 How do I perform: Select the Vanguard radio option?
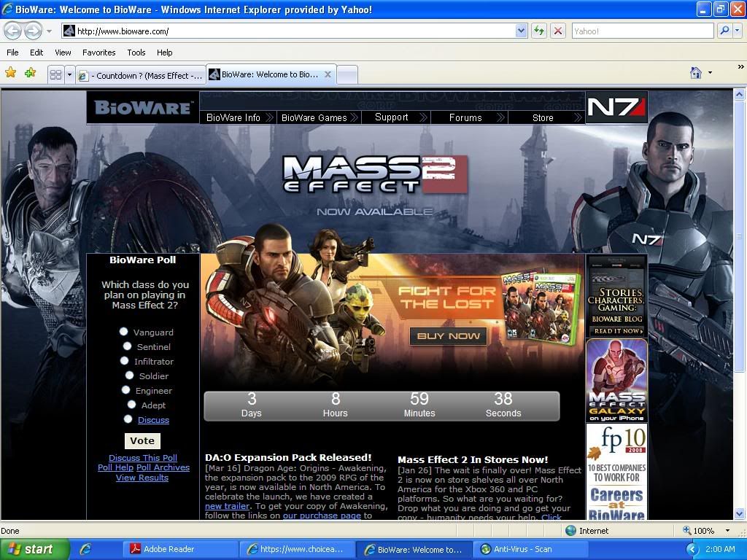[124, 332]
